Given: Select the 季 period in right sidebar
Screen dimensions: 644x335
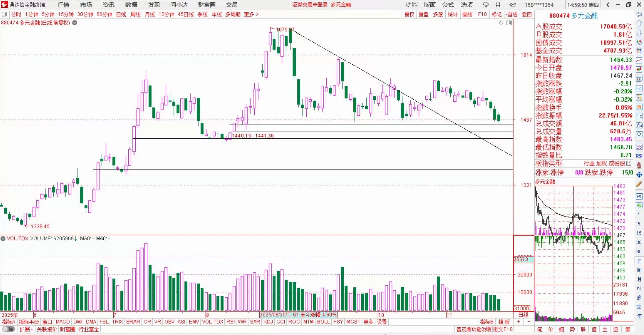Looking at the screenshot, I should pos(639,307).
